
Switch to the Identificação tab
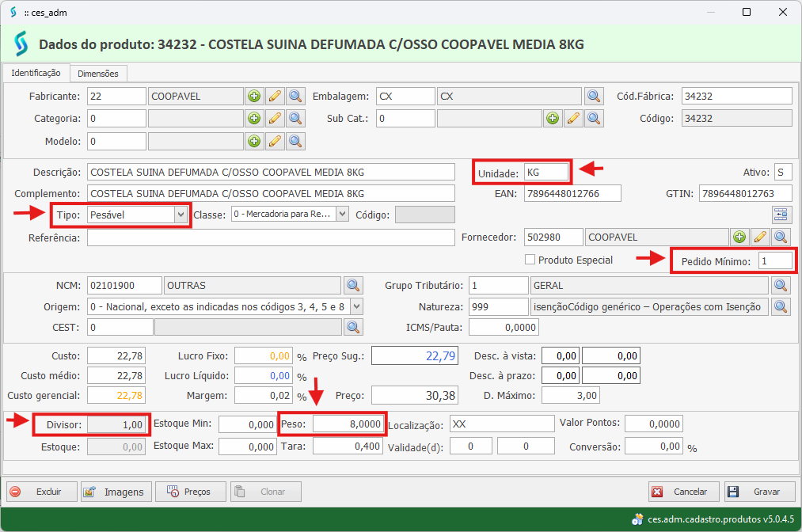(36, 73)
